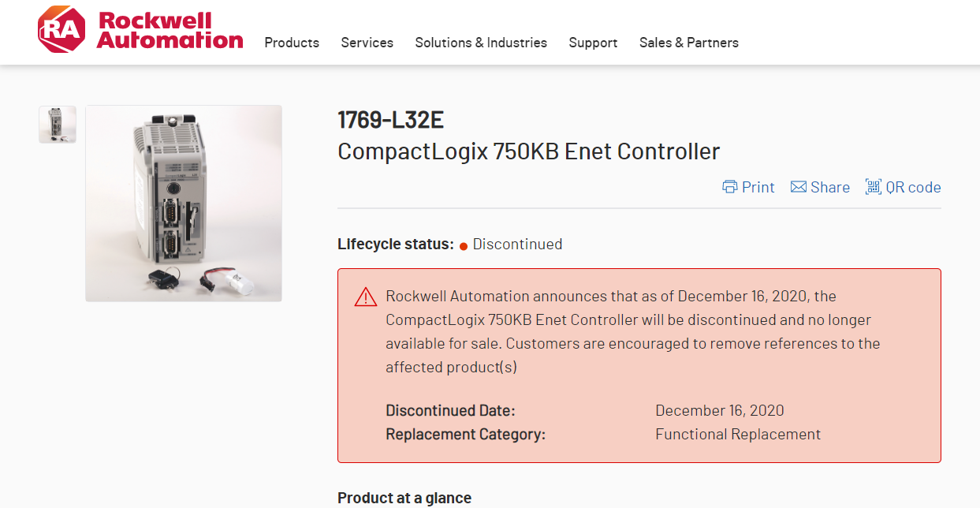The height and width of the screenshot is (508, 980).
Task: Click the warning triangle in the alert
Action: pyautogui.click(x=366, y=297)
